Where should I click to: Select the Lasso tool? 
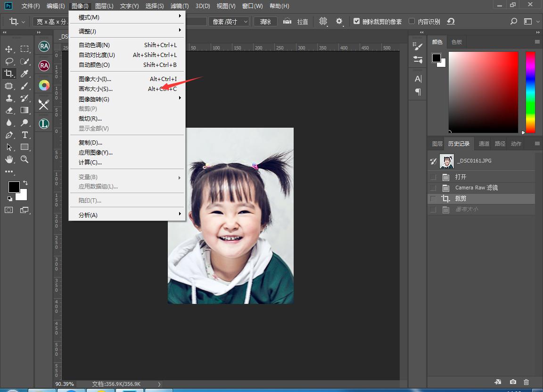click(8, 61)
